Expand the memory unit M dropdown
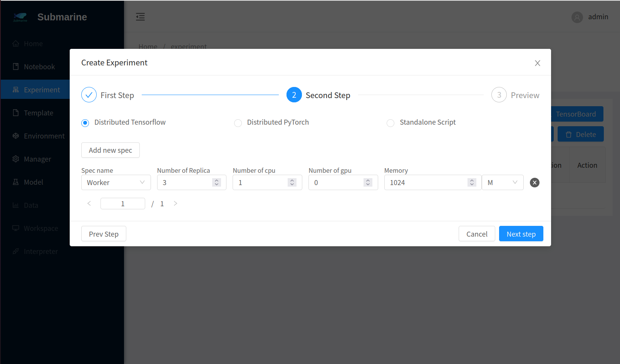 pos(502,183)
